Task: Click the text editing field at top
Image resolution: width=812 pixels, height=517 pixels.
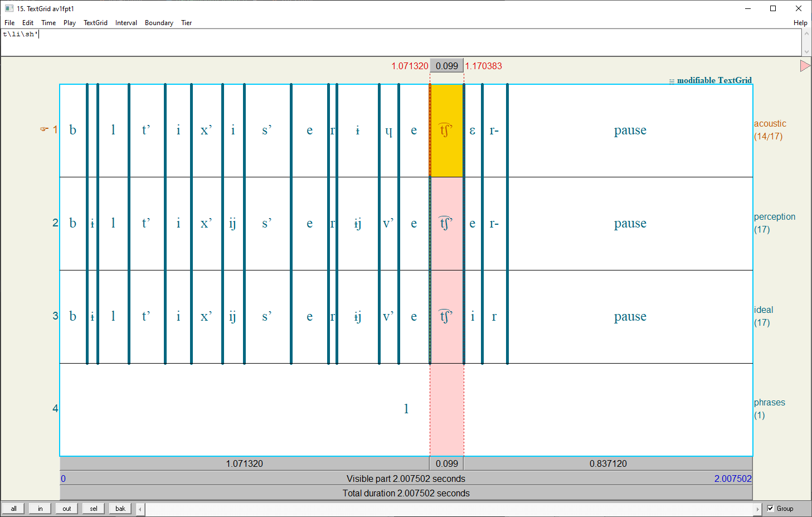Action: click(401, 42)
